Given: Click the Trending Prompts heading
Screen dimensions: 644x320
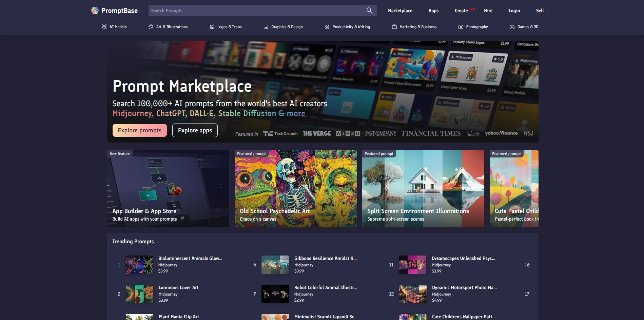Looking at the screenshot, I should [x=133, y=242].
